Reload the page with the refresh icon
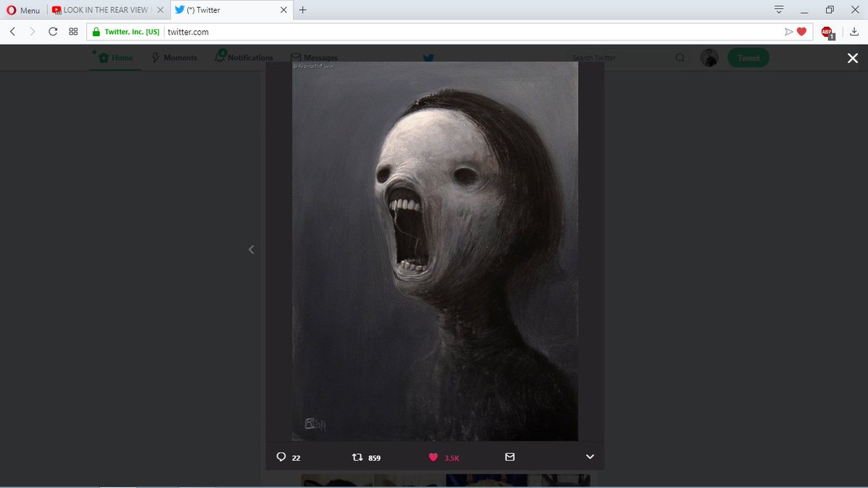Image resolution: width=868 pixels, height=488 pixels. [53, 32]
